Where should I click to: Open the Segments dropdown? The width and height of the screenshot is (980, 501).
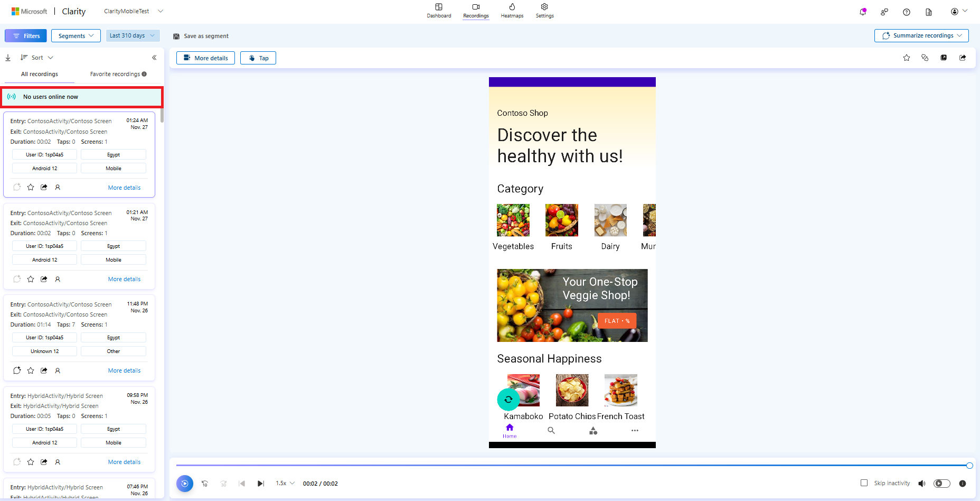[76, 36]
